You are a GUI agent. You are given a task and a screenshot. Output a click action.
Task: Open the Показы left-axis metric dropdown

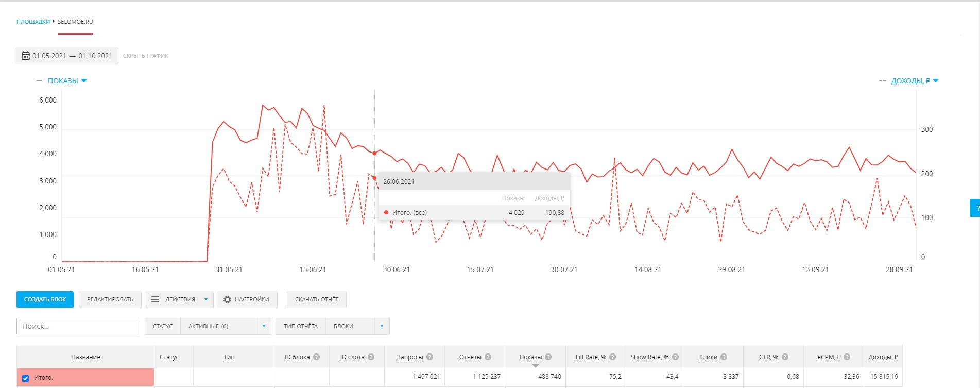pos(67,81)
